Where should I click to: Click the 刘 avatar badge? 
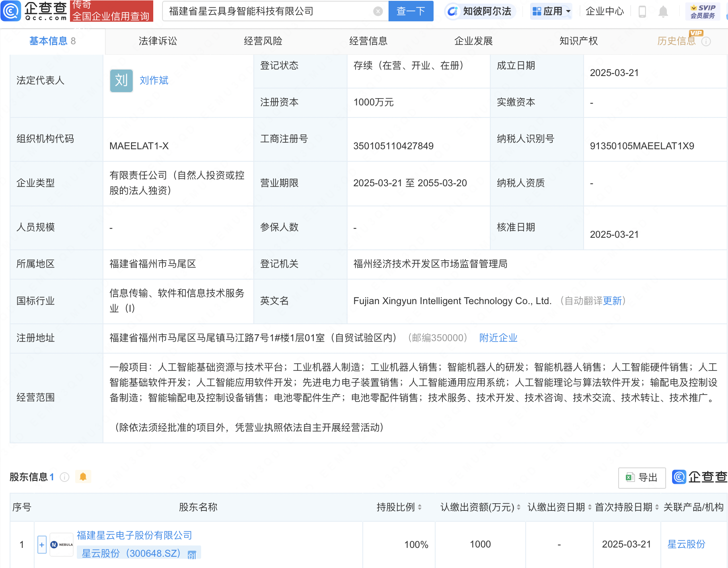click(x=121, y=80)
